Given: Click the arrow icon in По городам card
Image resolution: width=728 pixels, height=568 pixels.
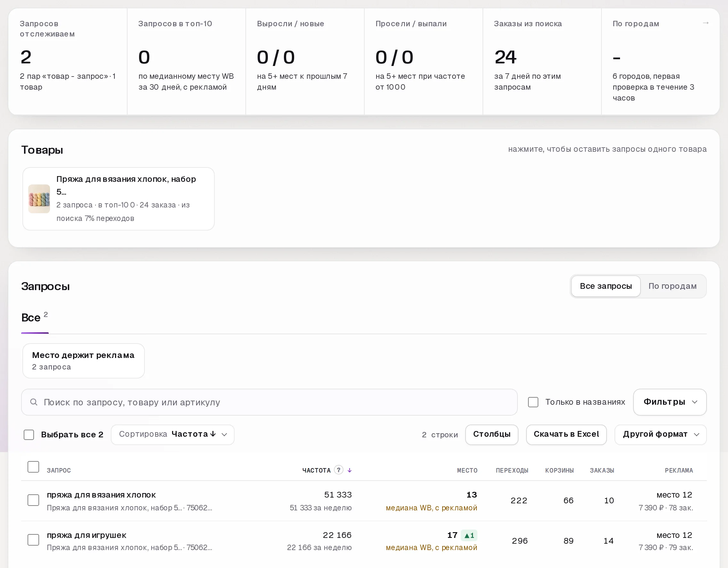Looking at the screenshot, I should pos(705,23).
